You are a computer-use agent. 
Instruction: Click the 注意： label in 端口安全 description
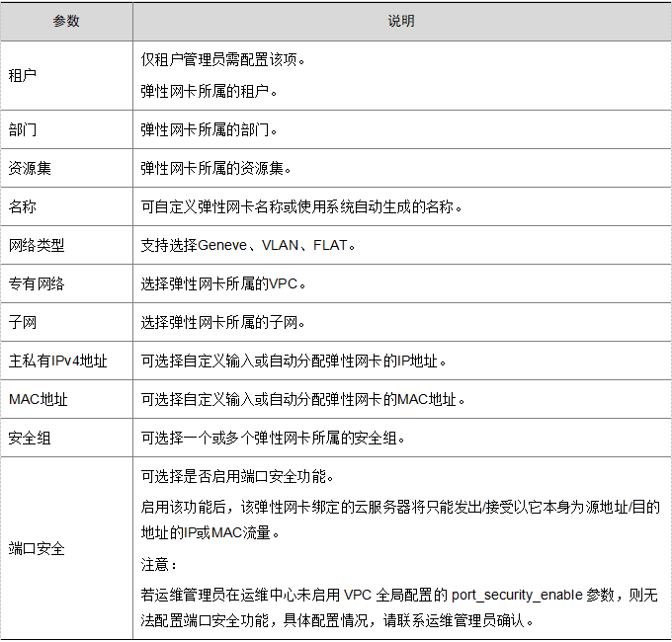pyautogui.click(x=159, y=564)
